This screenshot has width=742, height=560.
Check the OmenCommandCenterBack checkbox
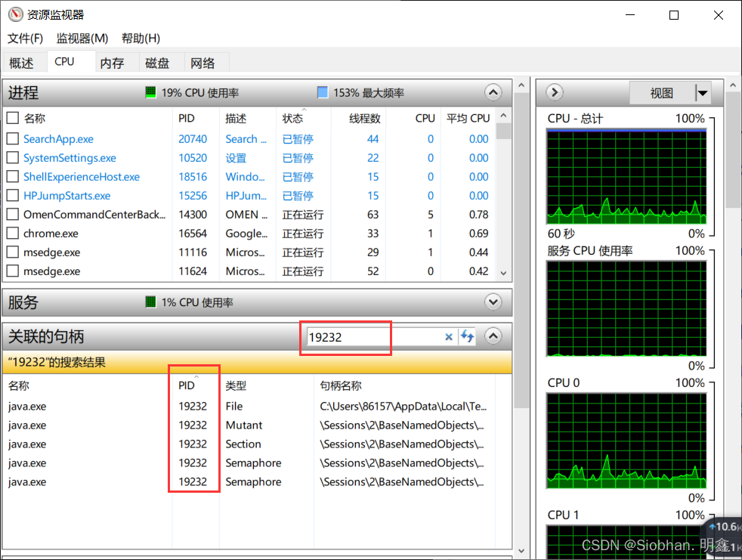coord(13,215)
